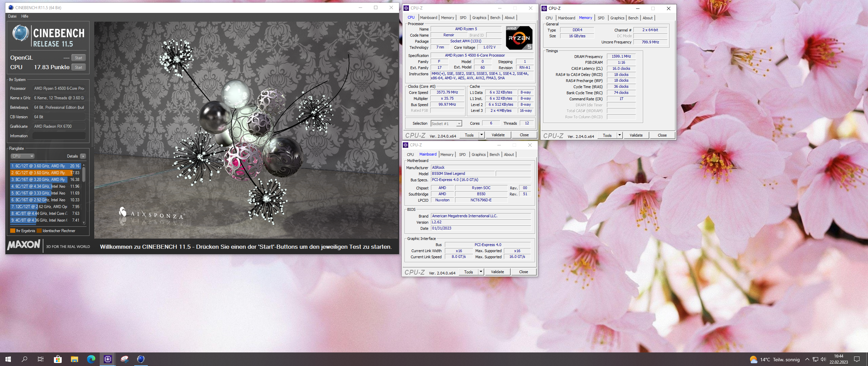This screenshot has width=868, height=366.
Task: Click the Cinebench sphere logo
Action: [x=21, y=33]
